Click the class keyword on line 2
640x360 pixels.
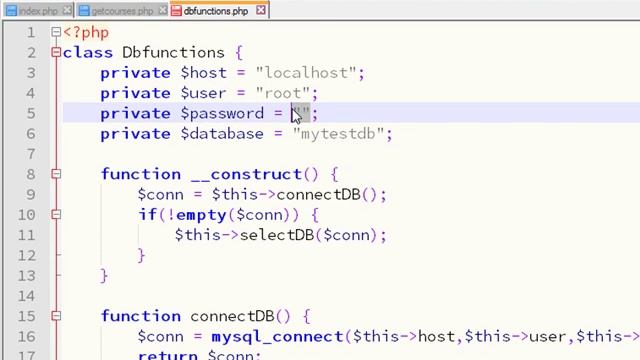pos(88,53)
